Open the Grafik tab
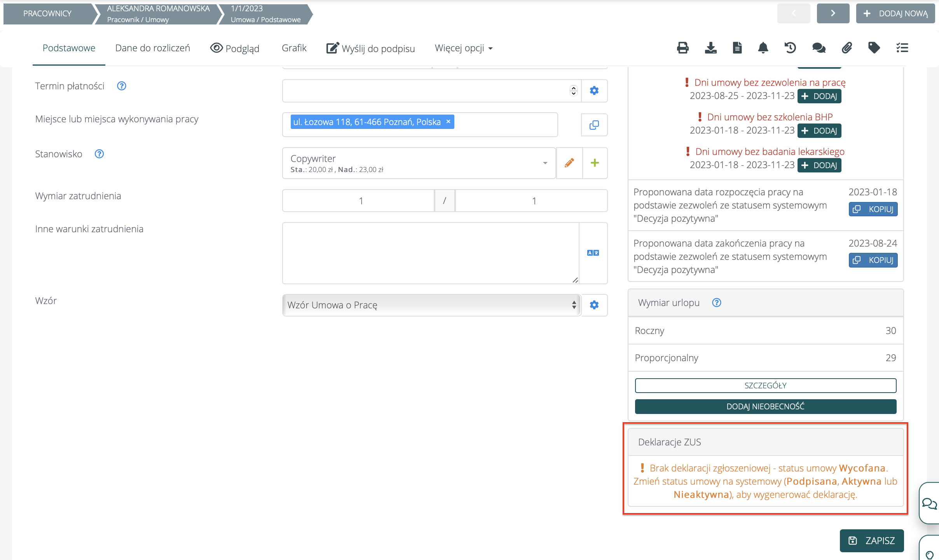 [294, 48]
